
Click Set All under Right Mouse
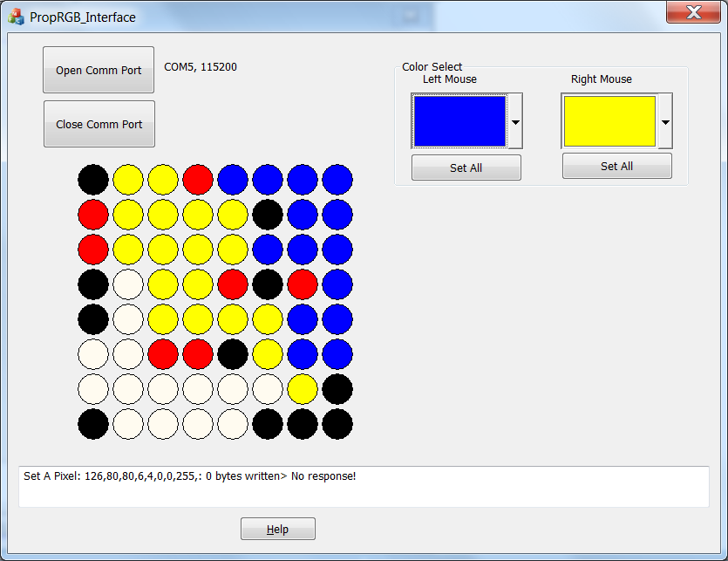(616, 166)
